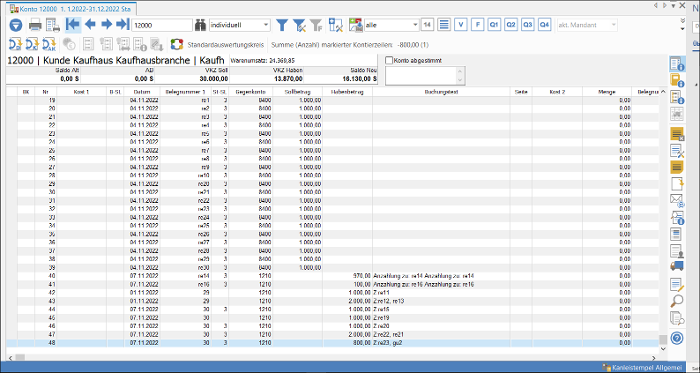700x373 pixels.
Task: Toggle the Q1 quarter button
Action: point(494,25)
